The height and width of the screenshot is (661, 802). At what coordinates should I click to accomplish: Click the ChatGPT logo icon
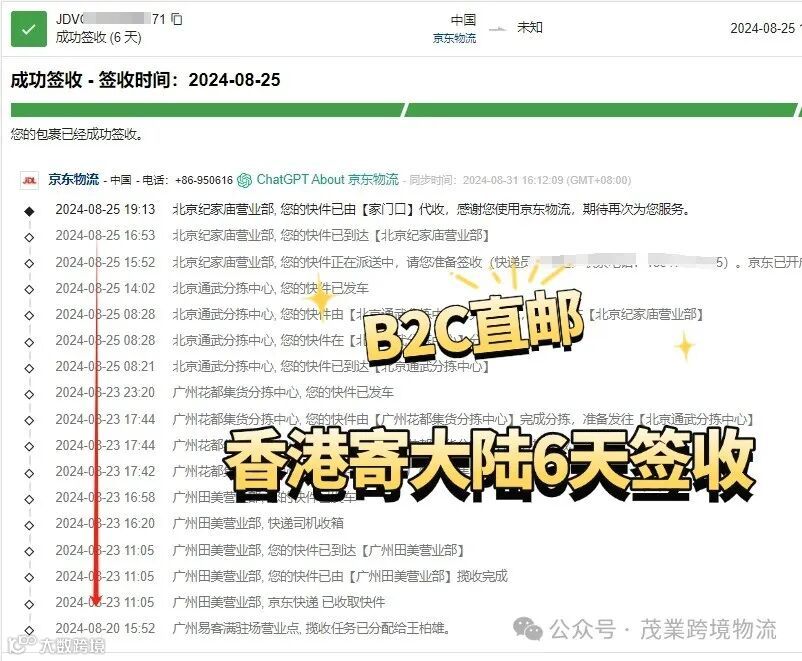tap(244, 180)
